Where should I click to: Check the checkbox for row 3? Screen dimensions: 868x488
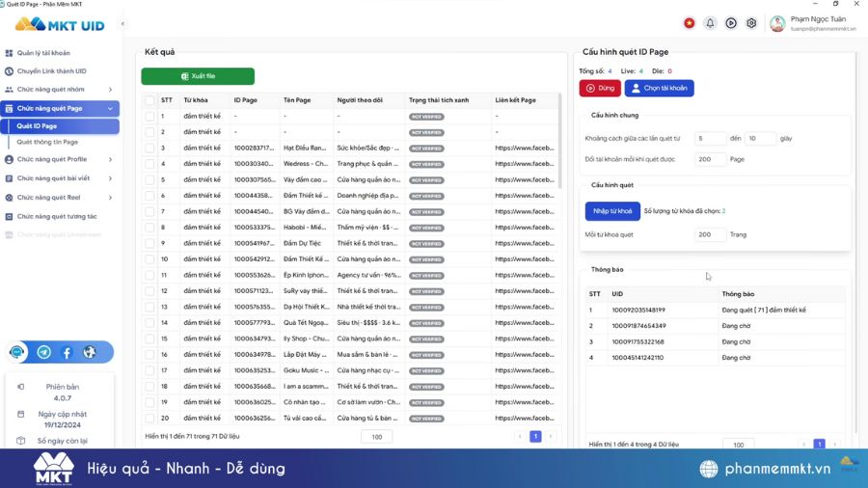click(149, 149)
